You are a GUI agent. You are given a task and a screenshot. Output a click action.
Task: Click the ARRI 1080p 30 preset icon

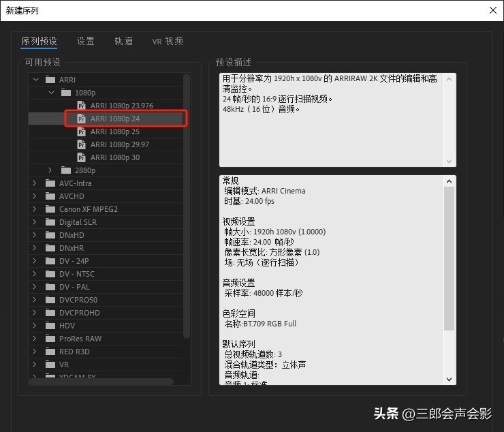coord(81,157)
